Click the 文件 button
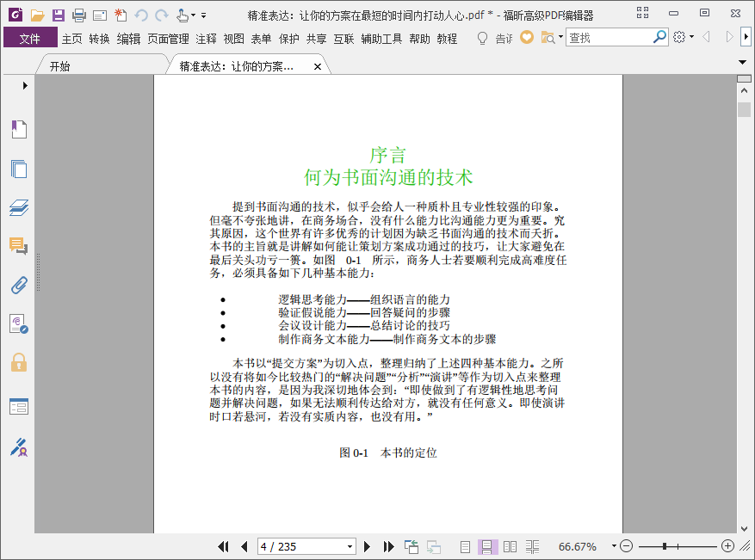Image resolution: width=755 pixels, height=560 pixels. [x=30, y=38]
